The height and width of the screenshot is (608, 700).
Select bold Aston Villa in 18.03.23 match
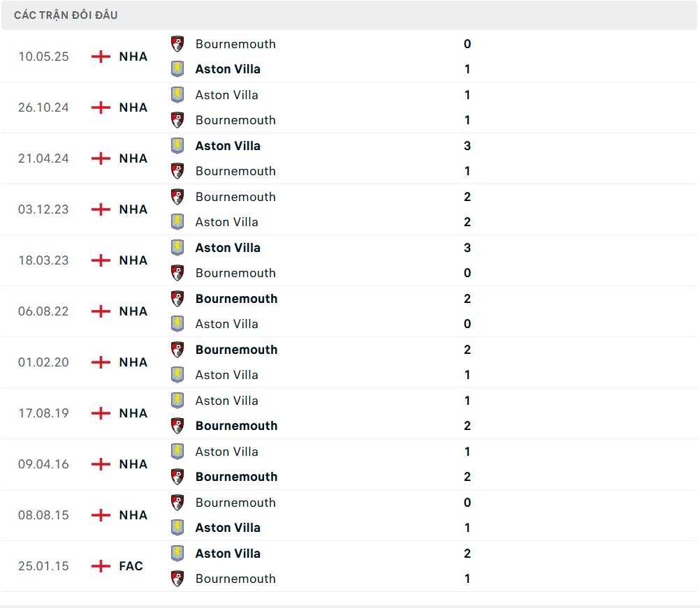pyautogui.click(x=228, y=248)
